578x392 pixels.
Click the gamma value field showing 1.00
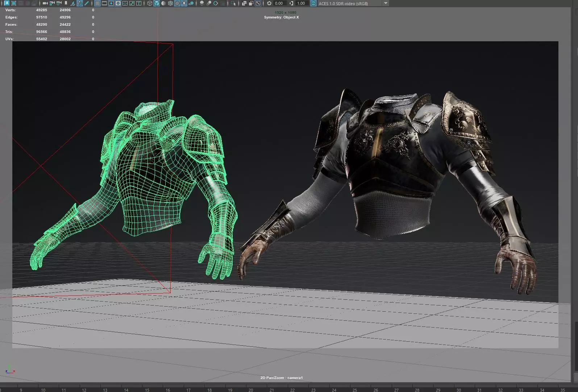[x=302, y=3]
